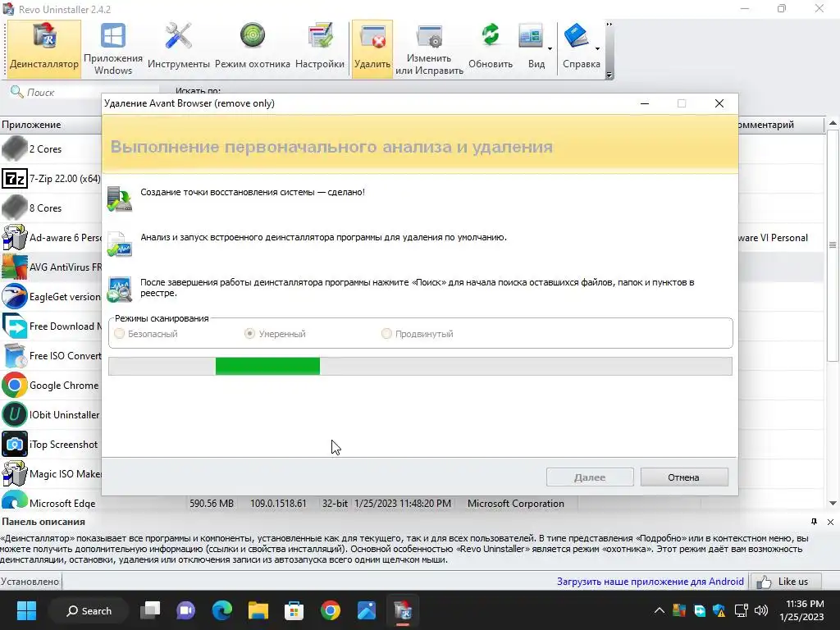Image resolution: width=840 pixels, height=630 pixels.
Task: Click the program list vertical scrollbar
Action: [833, 244]
